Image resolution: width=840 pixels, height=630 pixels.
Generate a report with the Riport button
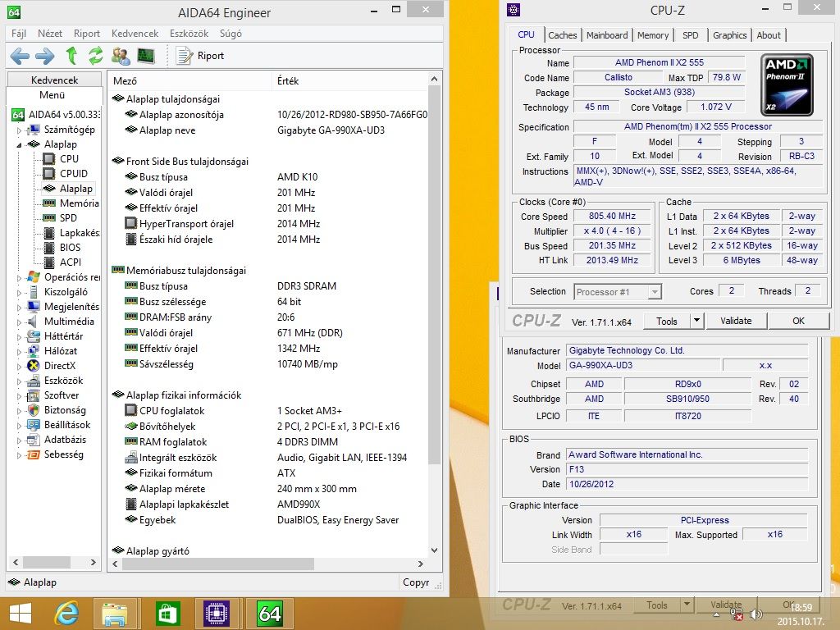click(x=201, y=56)
